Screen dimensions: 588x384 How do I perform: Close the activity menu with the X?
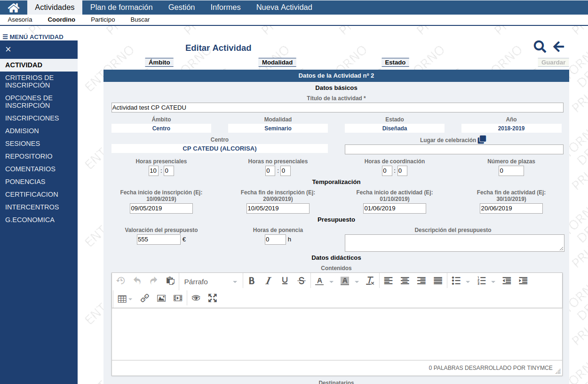[8, 49]
